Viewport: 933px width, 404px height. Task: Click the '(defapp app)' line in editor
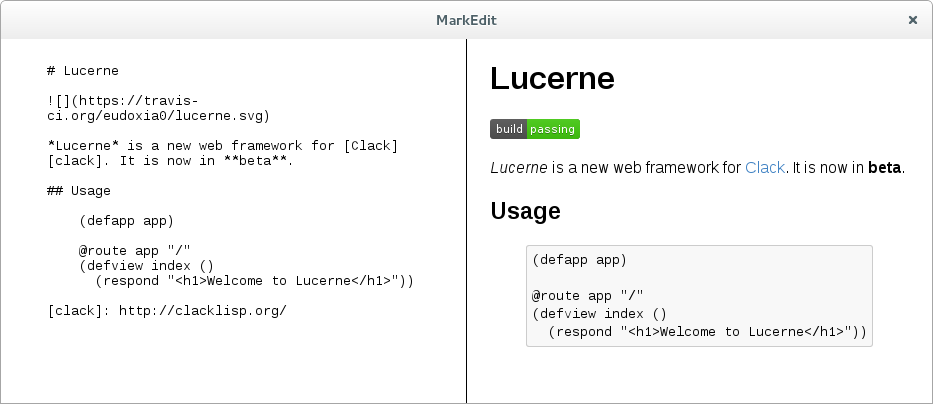(126, 221)
